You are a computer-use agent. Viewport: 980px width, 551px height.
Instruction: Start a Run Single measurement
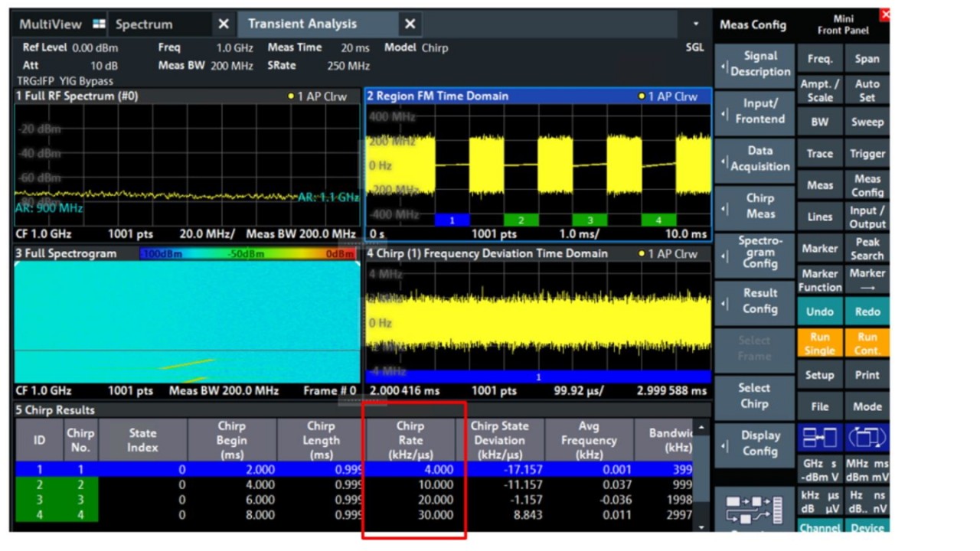coord(820,344)
